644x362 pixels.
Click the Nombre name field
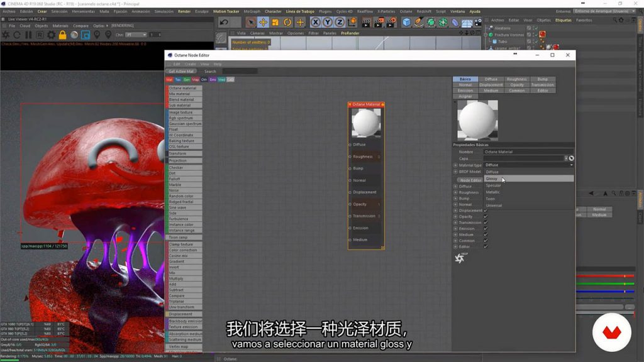[x=528, y=152]
